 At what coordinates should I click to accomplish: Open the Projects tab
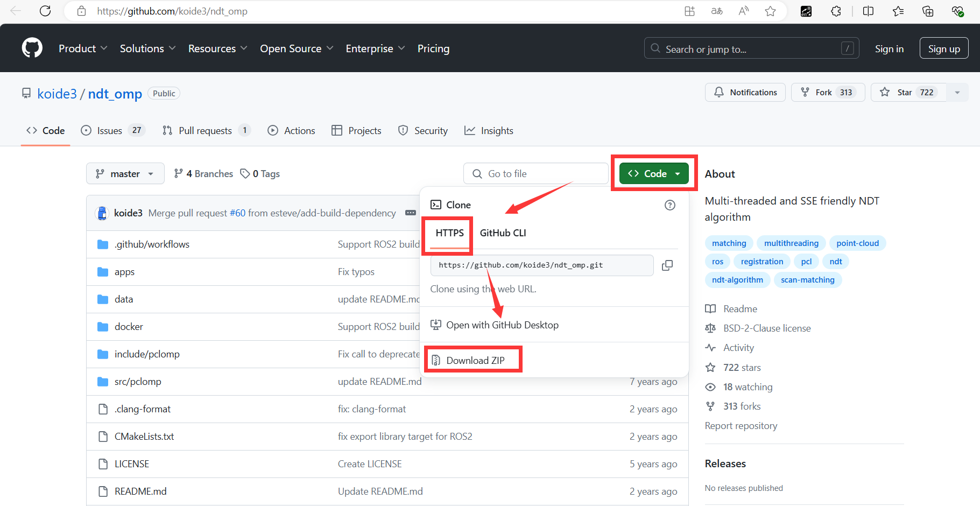tap(356, 130)
